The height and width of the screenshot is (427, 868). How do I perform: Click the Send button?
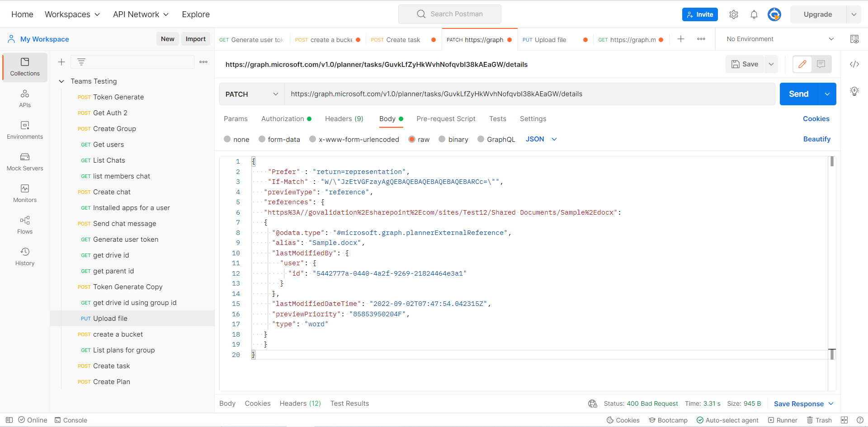point(799,94)
